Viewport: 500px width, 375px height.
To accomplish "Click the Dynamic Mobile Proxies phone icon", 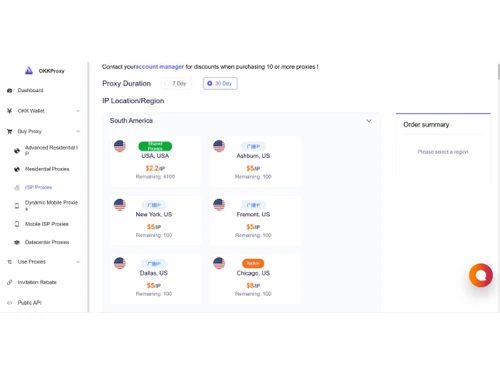I will (x=17, y=206).
